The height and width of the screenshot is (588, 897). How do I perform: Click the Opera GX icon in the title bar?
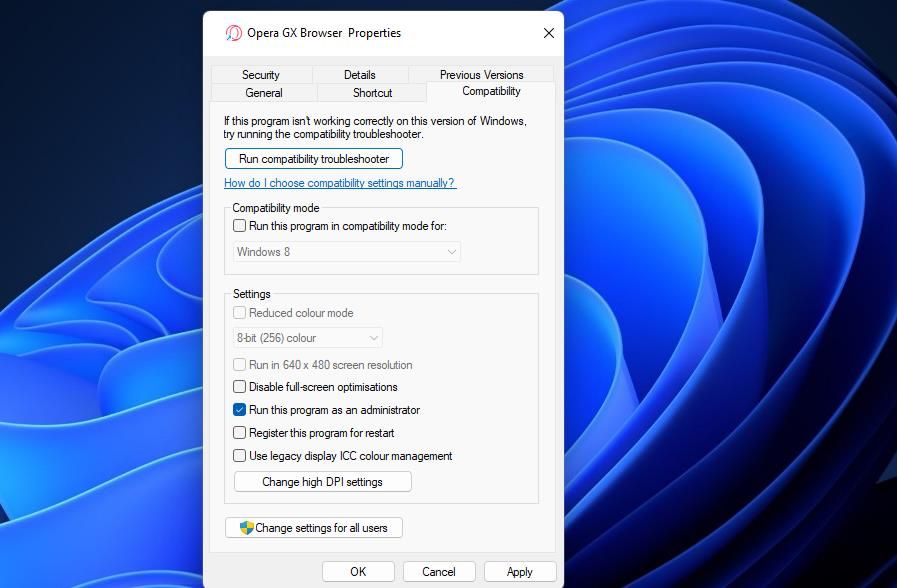pyautogui.click(x=233, y=33)
